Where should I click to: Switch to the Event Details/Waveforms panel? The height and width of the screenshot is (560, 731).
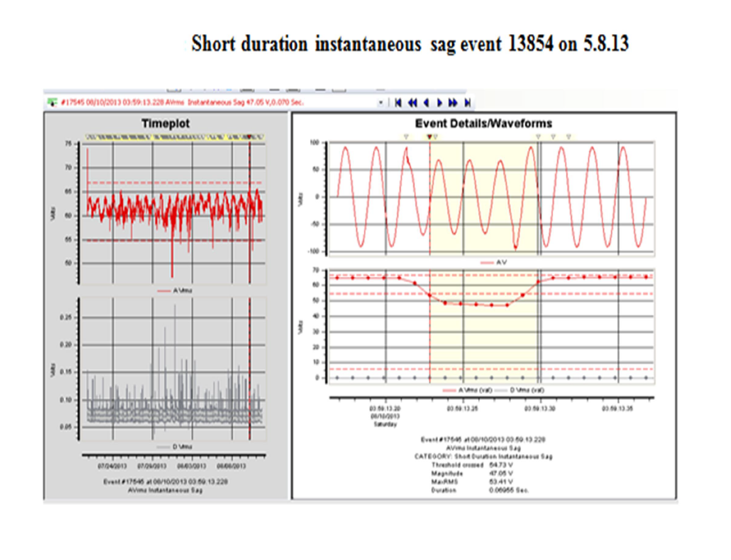click(x=485, y=123)
